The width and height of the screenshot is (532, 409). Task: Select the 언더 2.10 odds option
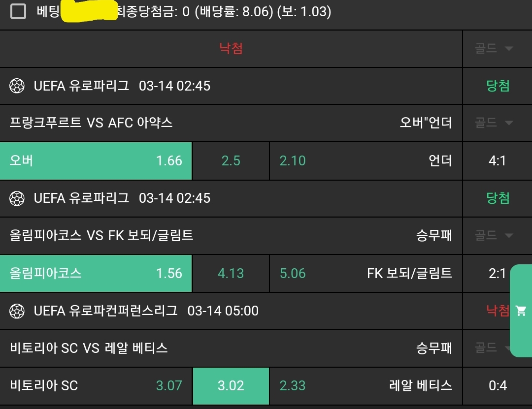click(366, 161)
